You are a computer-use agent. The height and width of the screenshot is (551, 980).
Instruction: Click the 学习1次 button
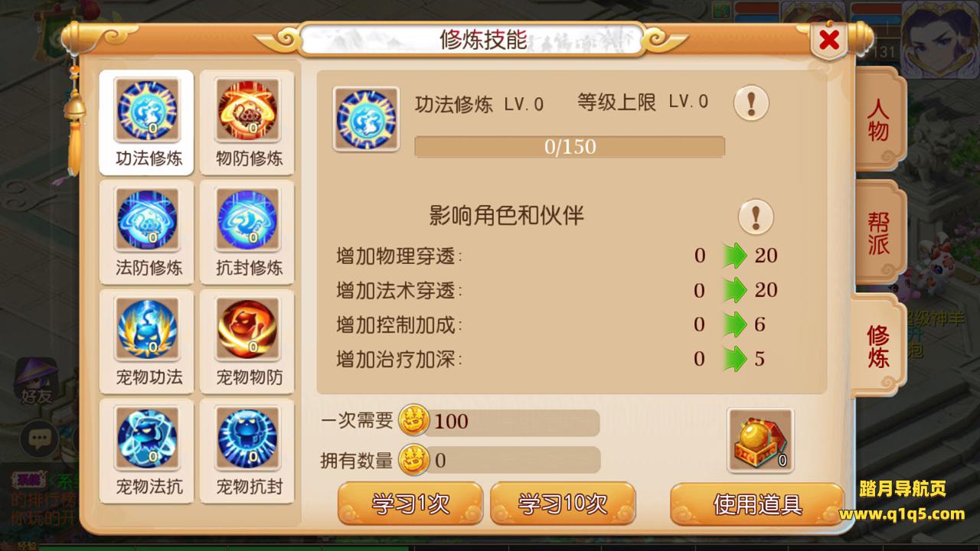(410, 504)
